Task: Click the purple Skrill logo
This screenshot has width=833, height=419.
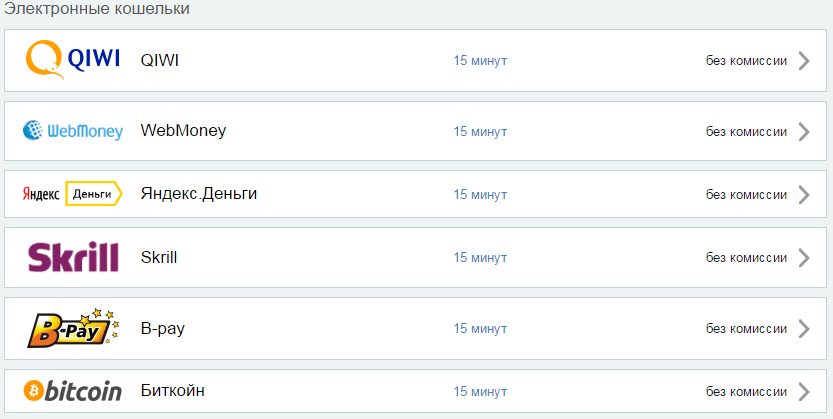Action: pos(73,258)
